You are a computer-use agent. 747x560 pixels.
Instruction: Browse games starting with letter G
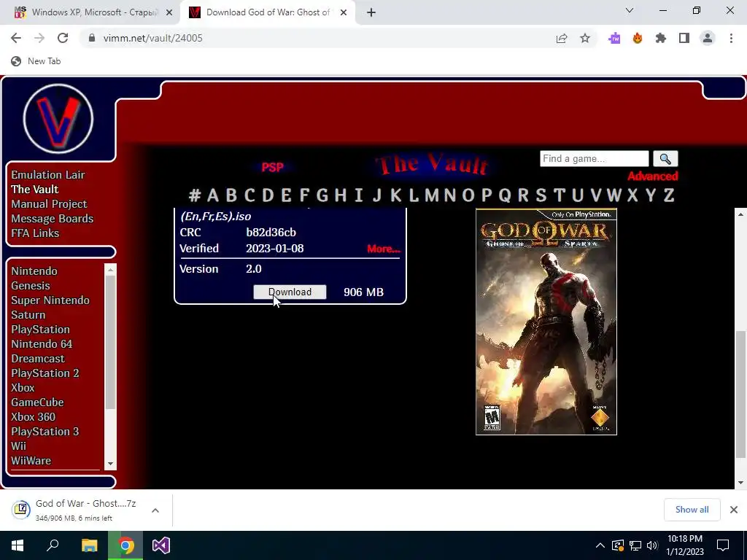point(322,195)
